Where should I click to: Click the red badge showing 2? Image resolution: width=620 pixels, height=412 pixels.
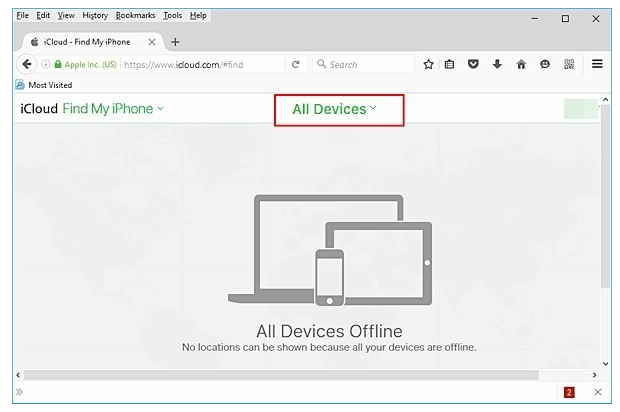(x=569, y=392)
